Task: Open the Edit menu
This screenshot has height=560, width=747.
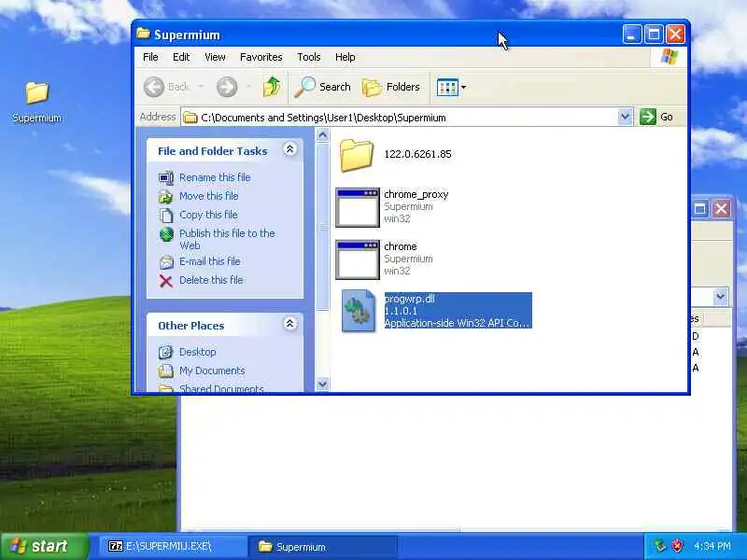Action: tap(181, 57)
